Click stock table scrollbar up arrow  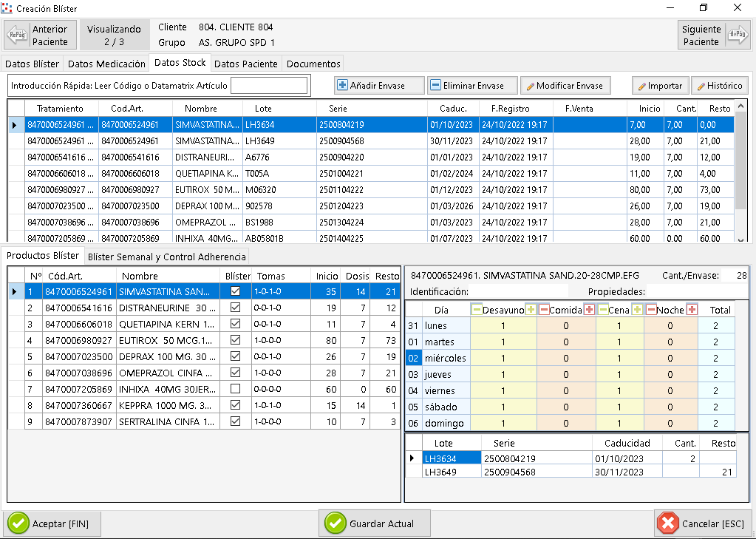pos(741,106)
